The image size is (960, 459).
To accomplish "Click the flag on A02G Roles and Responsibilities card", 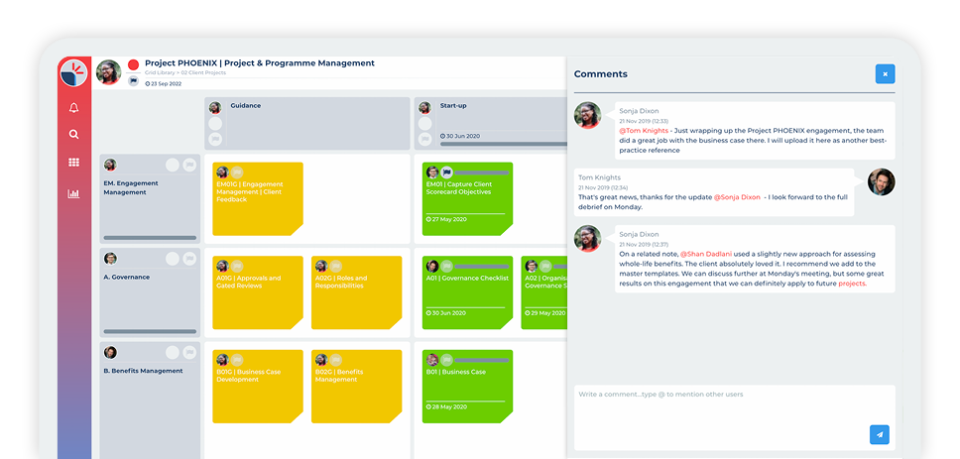I will coord(336,266).
